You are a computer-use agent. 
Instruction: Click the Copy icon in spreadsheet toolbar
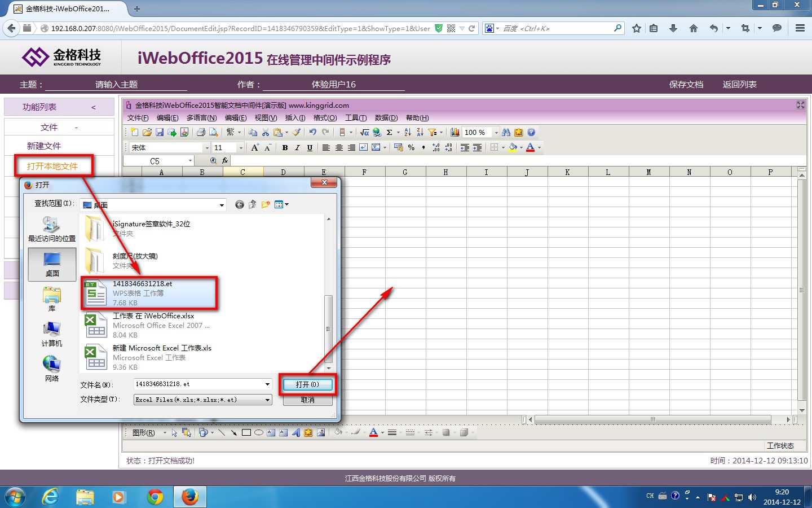pos(253,132)
